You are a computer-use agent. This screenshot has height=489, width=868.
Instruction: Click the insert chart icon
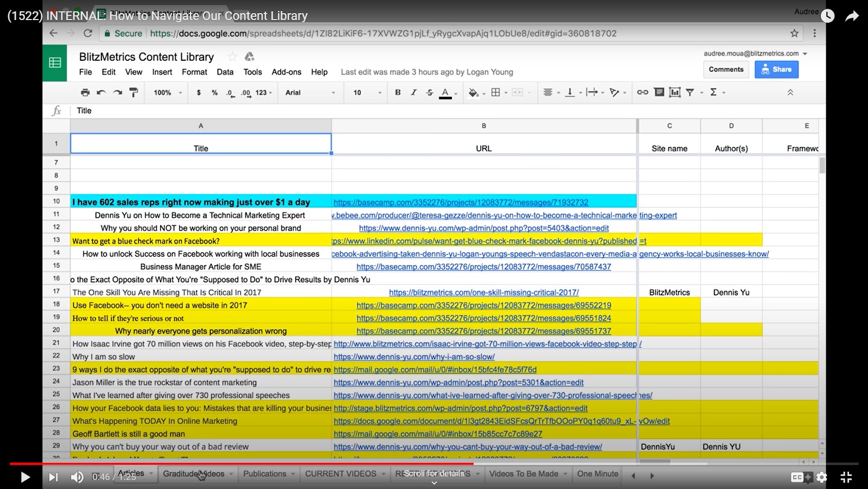(x=674, y=93)
